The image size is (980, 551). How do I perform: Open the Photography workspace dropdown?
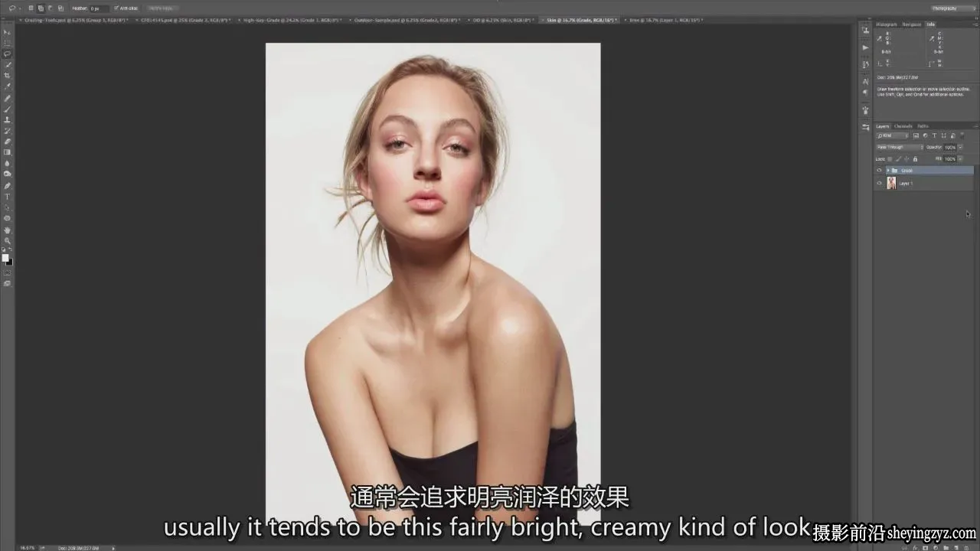954,8
